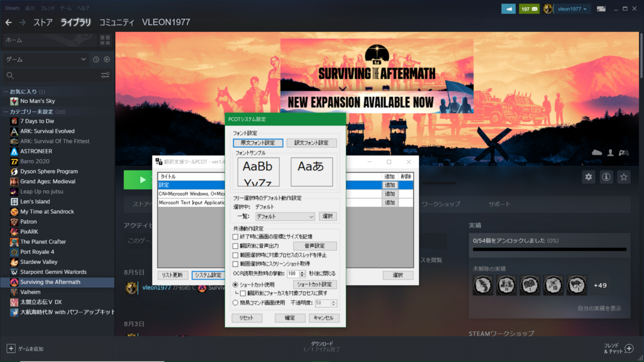Open the VLEON1977 profile tab

[x=166, y=23]
